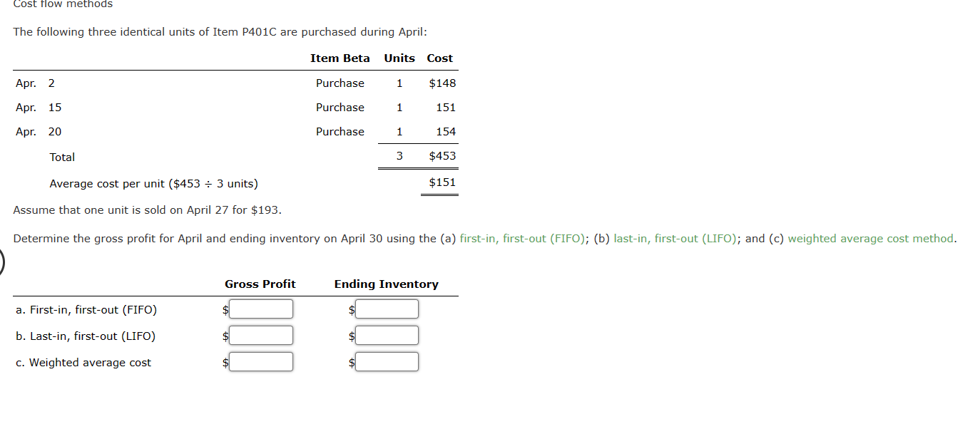This screenshot has height=424, width=980.
Task: Click the LIFO Gross Profit input field
Action: [x=260, y=335]
